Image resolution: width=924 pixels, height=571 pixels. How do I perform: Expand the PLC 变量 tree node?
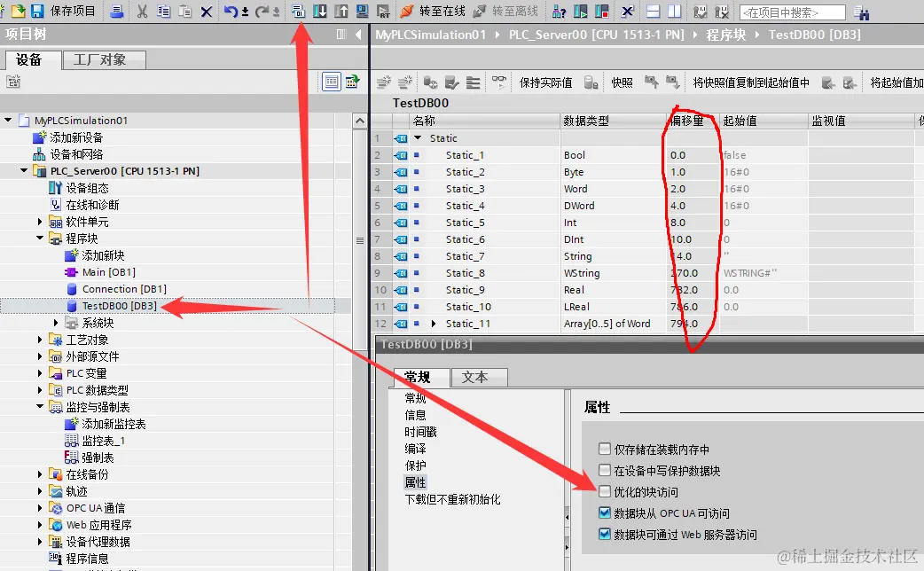click(40, 373)
